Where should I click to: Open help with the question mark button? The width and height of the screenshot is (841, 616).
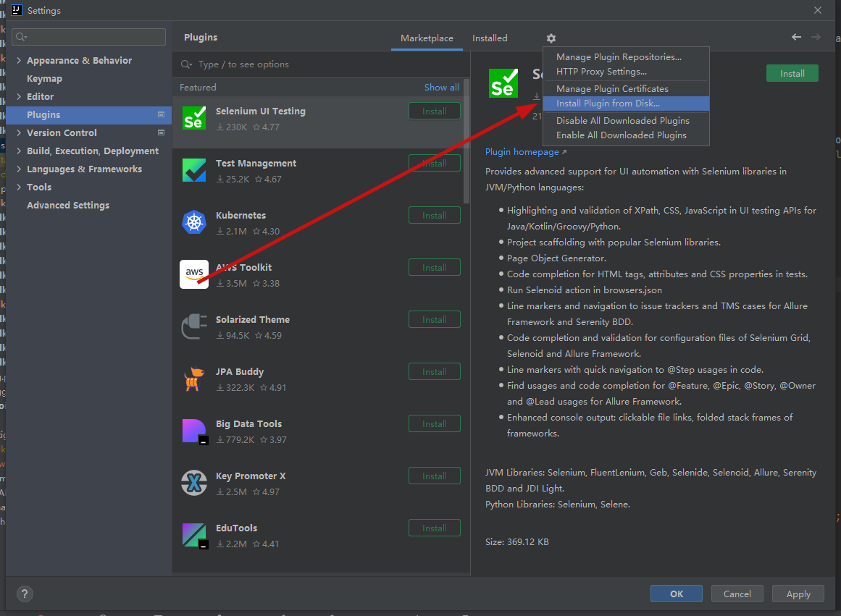tap(25, 594)
